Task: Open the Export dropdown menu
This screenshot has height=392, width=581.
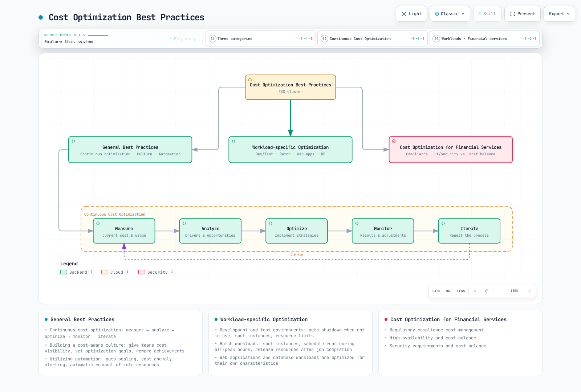Action: point(559,14)
